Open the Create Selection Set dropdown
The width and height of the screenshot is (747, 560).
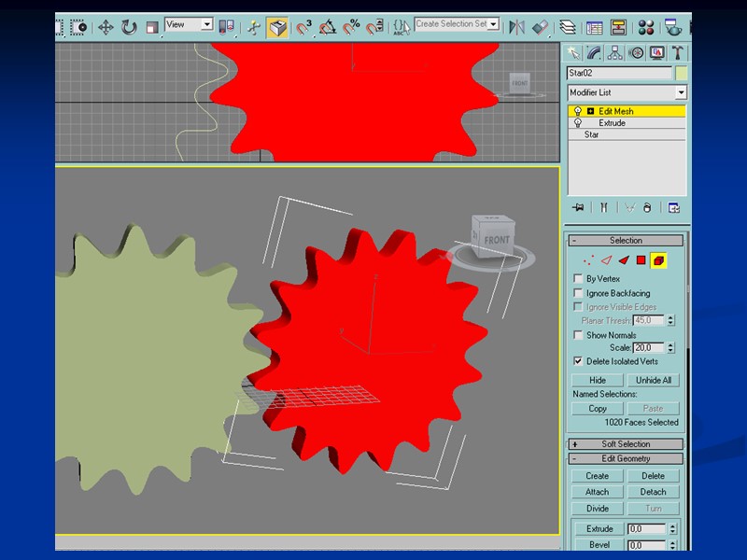tap(493, 24)
